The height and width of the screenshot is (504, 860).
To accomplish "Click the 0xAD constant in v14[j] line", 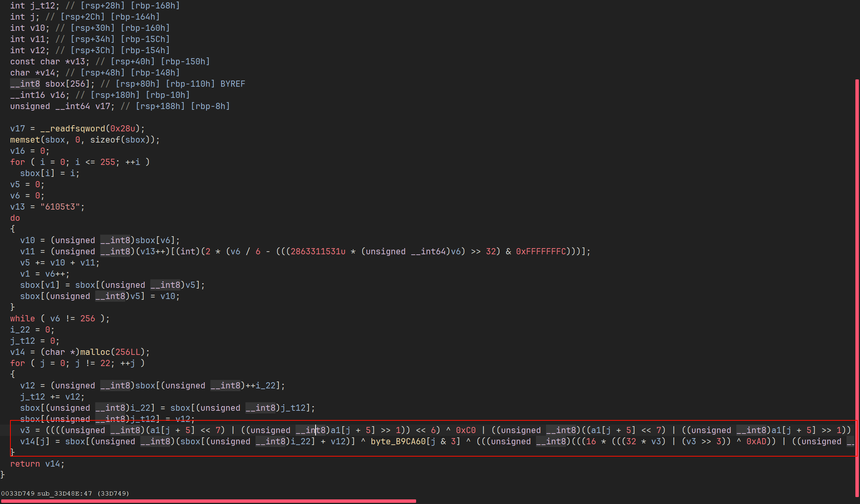I will [756, 442].
